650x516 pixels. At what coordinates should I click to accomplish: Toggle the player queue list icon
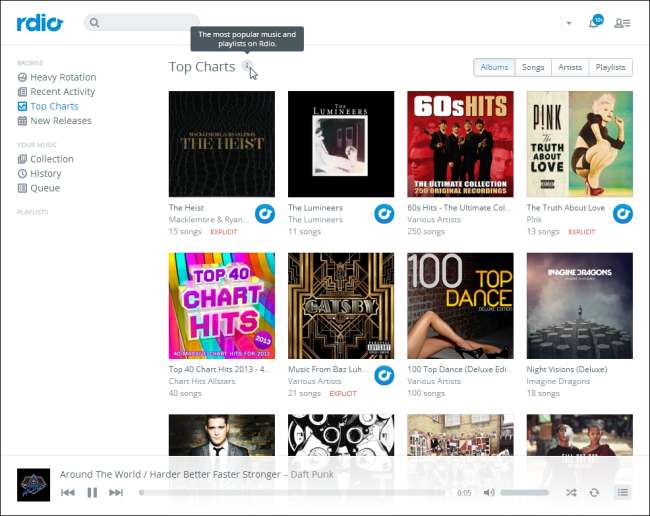point(622,492)
